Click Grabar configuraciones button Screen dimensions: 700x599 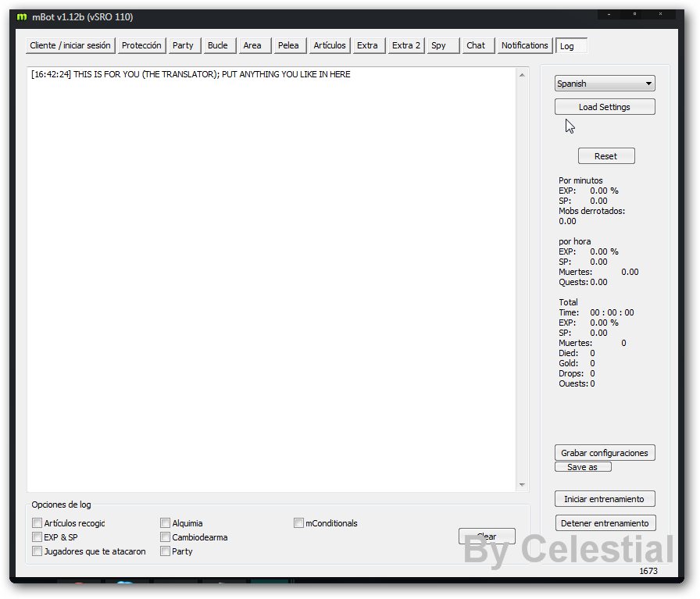click(x=605, y=453)
